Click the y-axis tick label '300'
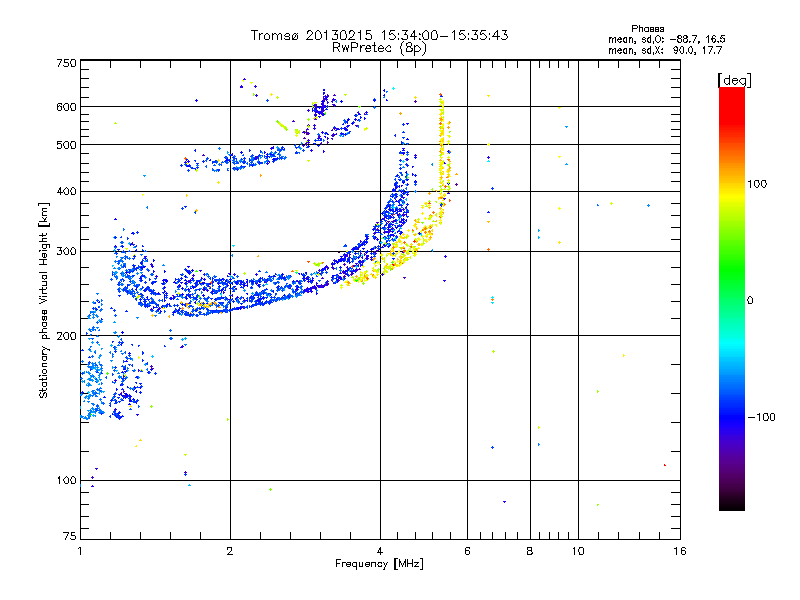This screenshot has height=600, width=800. [x=66, y=251]
